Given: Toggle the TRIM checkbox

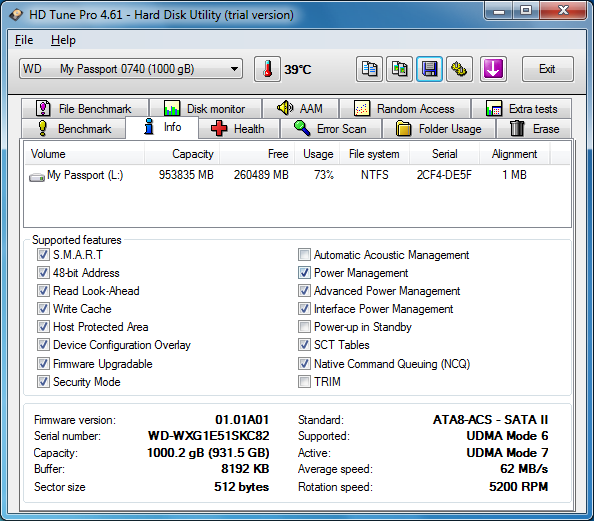Looking at the screenshot, I should (x=304, y=381).
